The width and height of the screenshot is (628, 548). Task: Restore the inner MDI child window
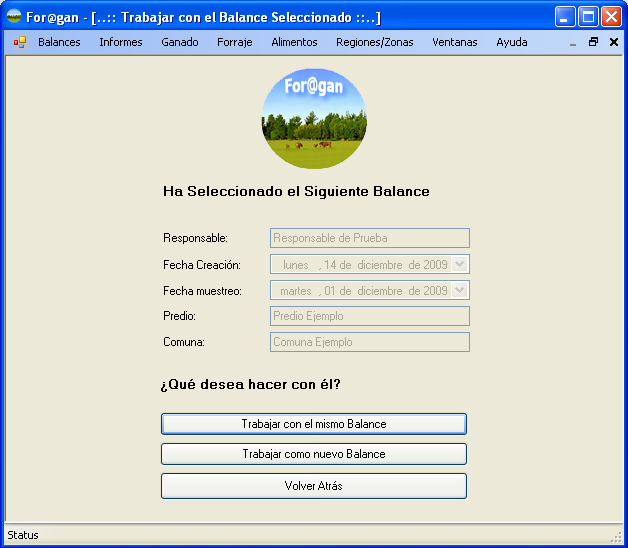[x=593, y=42]
